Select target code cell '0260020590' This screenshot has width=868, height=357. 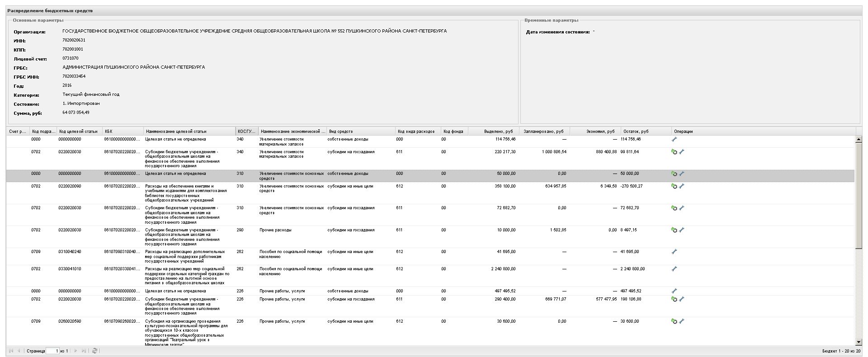point(70,321)
